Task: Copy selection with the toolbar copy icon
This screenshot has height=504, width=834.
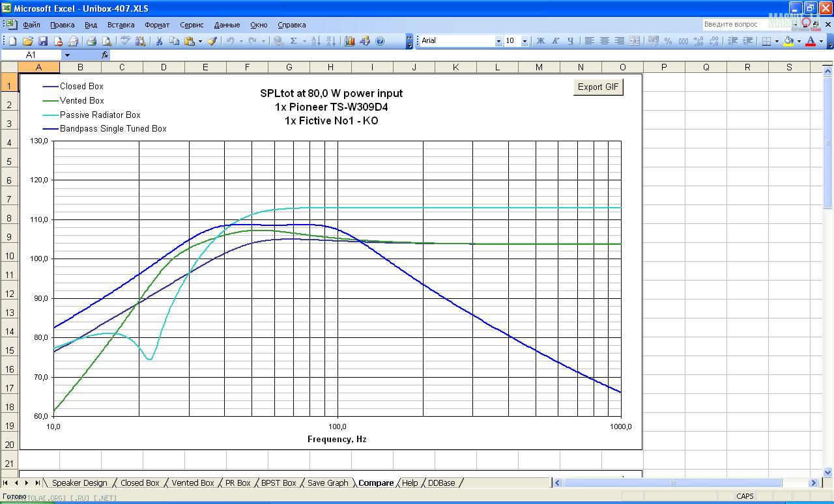Action: click(x=174, y=41)
